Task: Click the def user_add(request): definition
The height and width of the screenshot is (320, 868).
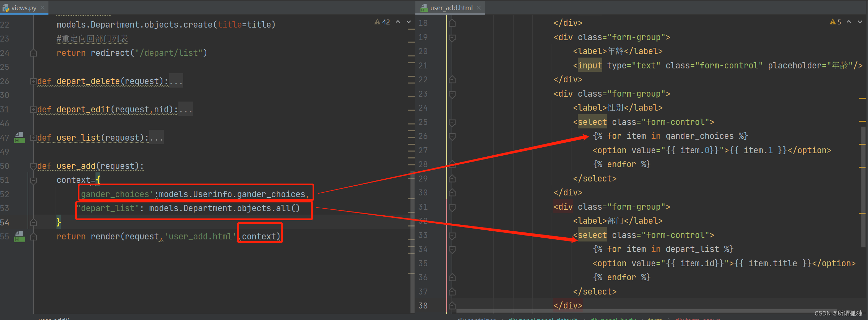Action: 90,166
